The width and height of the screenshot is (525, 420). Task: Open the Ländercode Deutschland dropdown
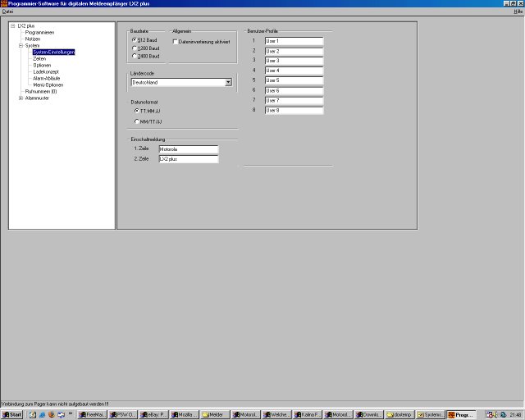[228, 83]
